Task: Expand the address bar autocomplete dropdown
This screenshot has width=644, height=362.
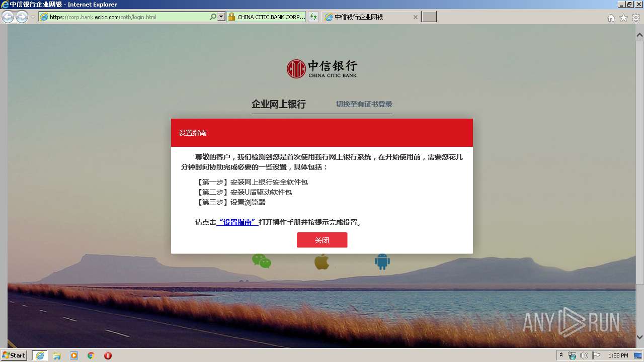Action: click(221, 17)
